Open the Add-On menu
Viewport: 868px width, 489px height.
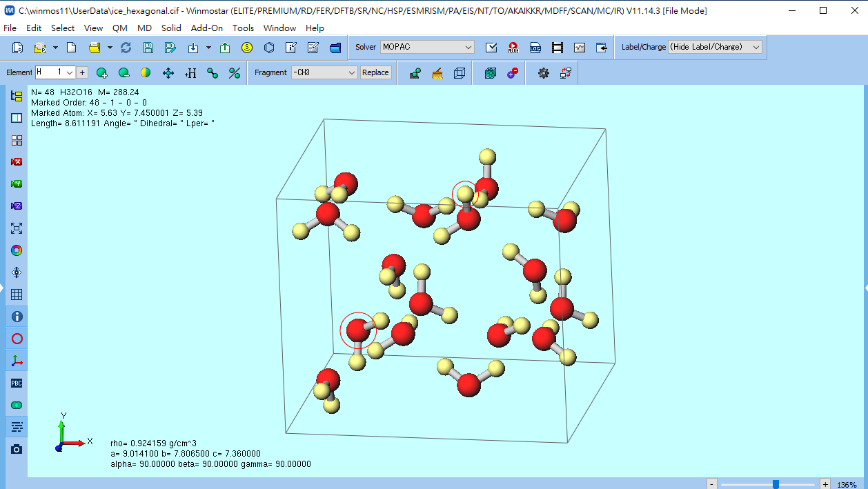(207, 28)
